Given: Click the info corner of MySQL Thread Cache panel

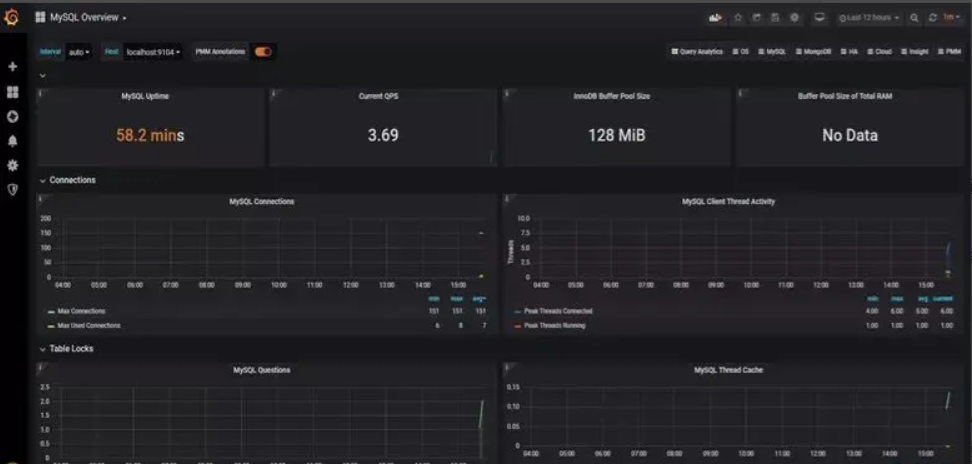Looking at the screenshot, I should click(x=507, y=367).
